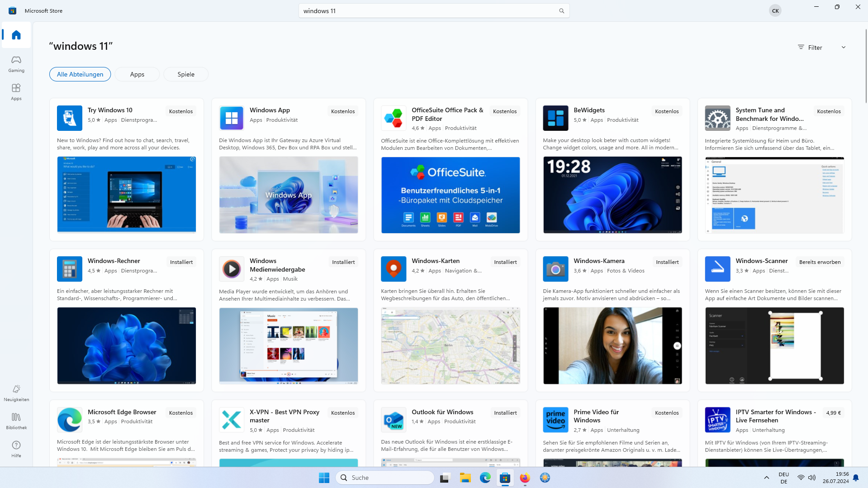Open the Windows-Karten map thumbnail
Image resolution: width=868 pixels, height=488 pixels.
(451, 346)
